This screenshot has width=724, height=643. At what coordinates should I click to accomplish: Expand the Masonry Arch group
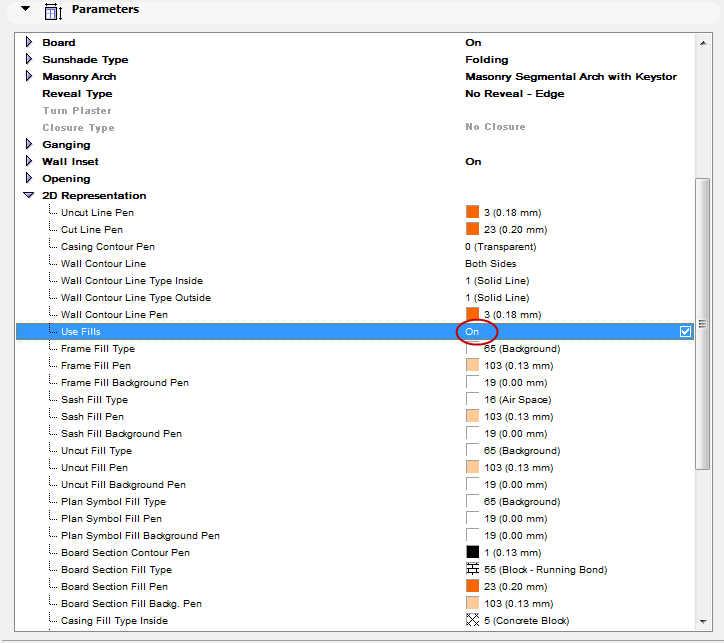[29, 77]
